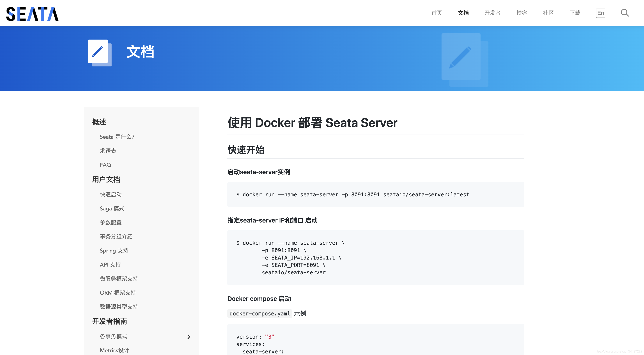Go to Spring 支持 documentation

[114, 251]
